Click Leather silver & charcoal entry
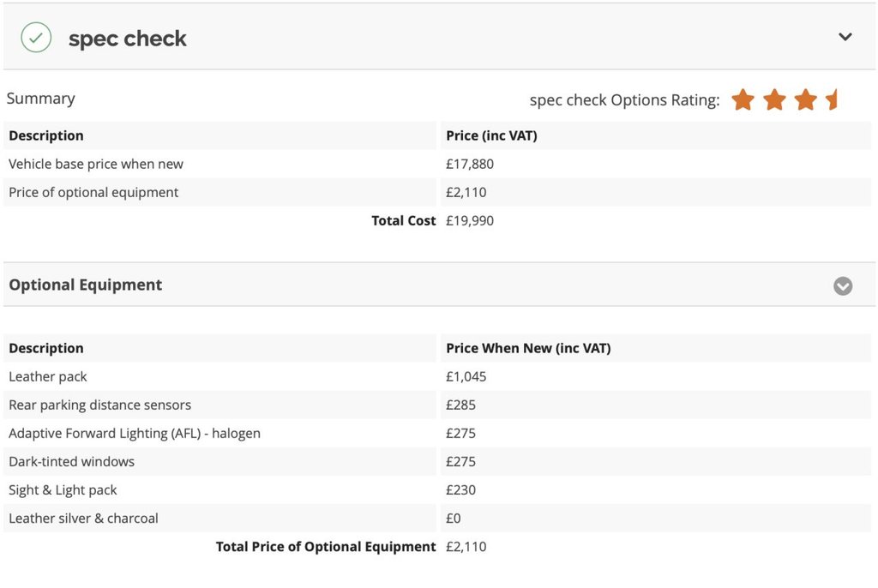This screenshot has height=588, width=878. tap(83, 518)
